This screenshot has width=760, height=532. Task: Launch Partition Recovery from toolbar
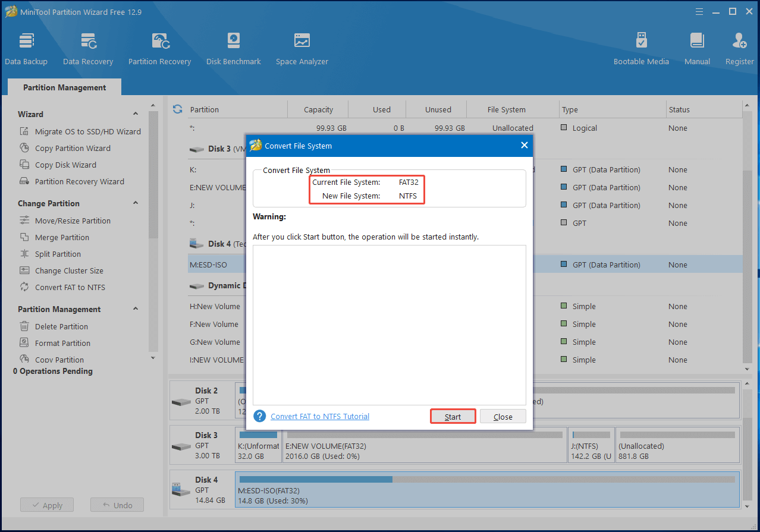pos(159,49)
